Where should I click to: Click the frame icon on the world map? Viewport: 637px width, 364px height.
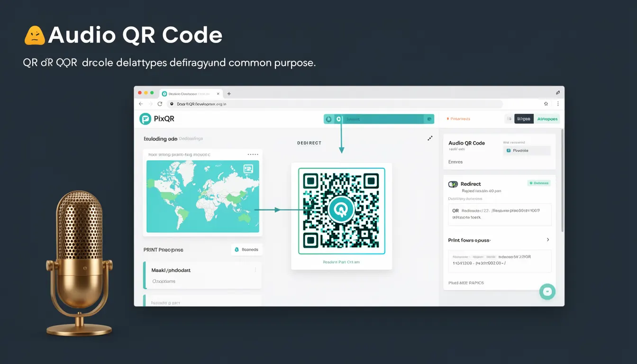[248, 169]
